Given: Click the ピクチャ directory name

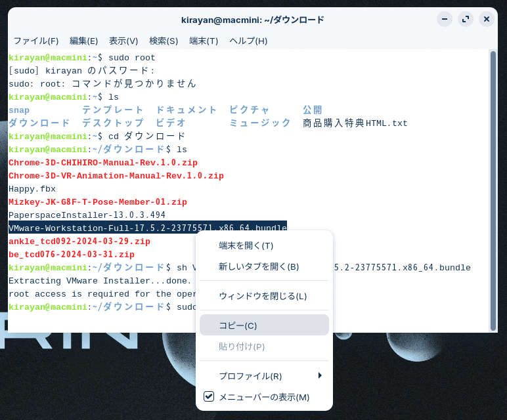Looking at the screenshot, I should coord(249,110).
